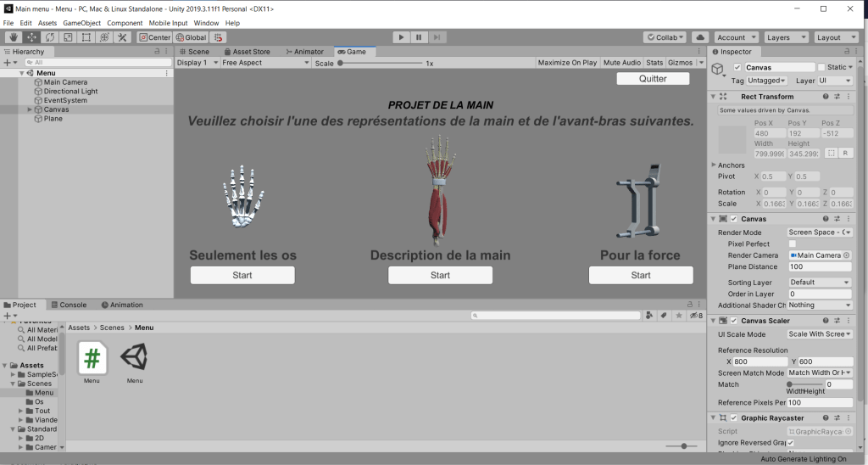Click the Play button
This screenshot has width=868, height=465.
pos(401,37)
